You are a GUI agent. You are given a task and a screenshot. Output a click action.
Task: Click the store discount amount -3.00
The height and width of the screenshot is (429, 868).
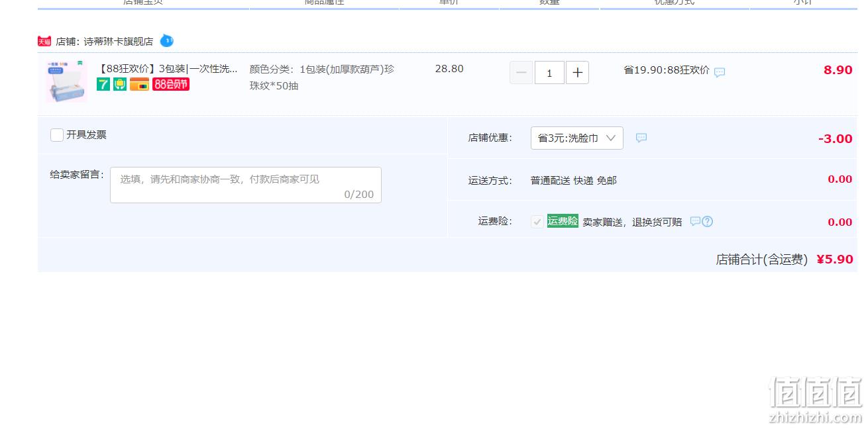tap(835, 138)
